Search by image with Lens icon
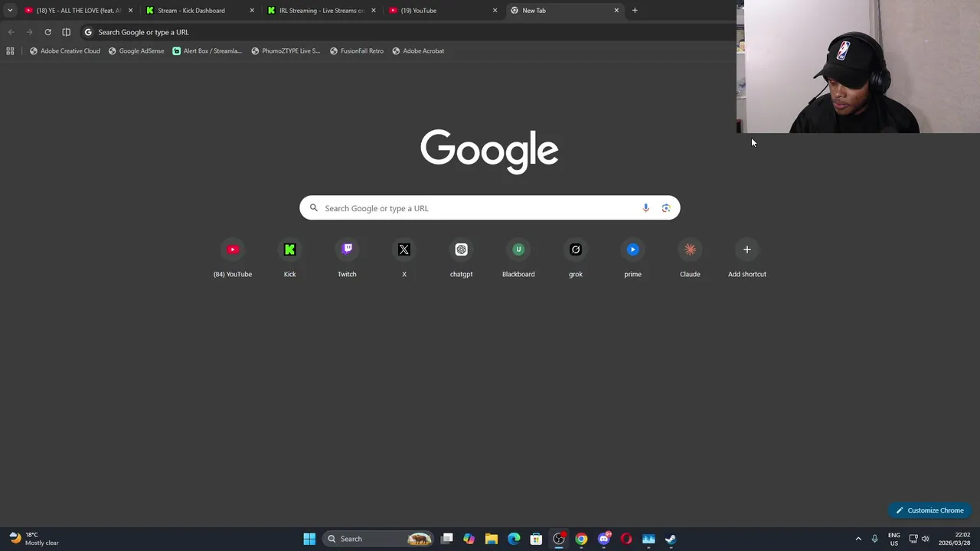 coord(666,208)
